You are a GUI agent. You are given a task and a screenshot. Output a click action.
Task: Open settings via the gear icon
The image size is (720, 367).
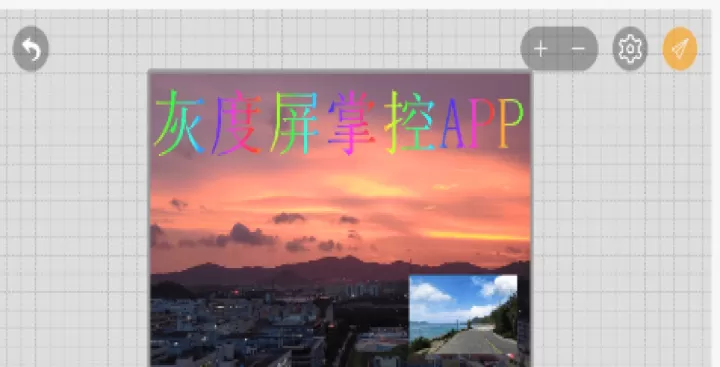[x=630, y=49]
